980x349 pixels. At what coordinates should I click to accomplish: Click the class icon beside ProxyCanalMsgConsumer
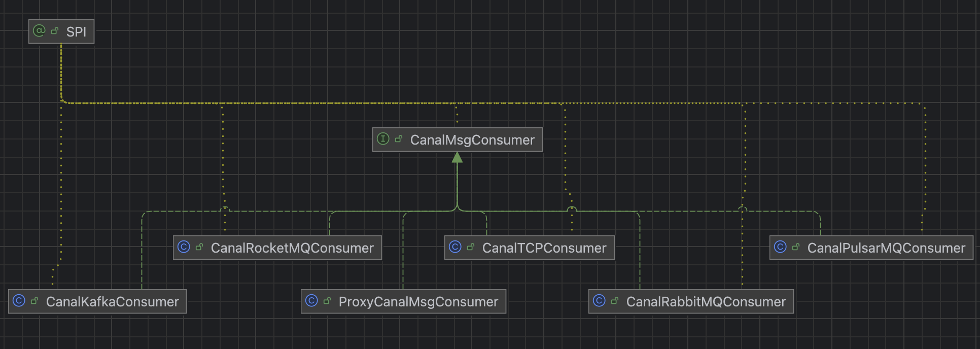tap(311, 301)
